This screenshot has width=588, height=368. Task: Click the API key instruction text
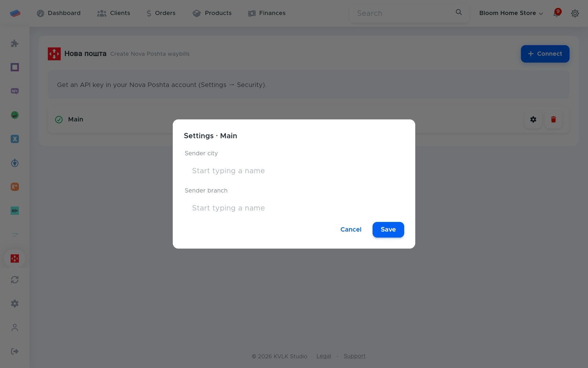(x=162, y=85)
